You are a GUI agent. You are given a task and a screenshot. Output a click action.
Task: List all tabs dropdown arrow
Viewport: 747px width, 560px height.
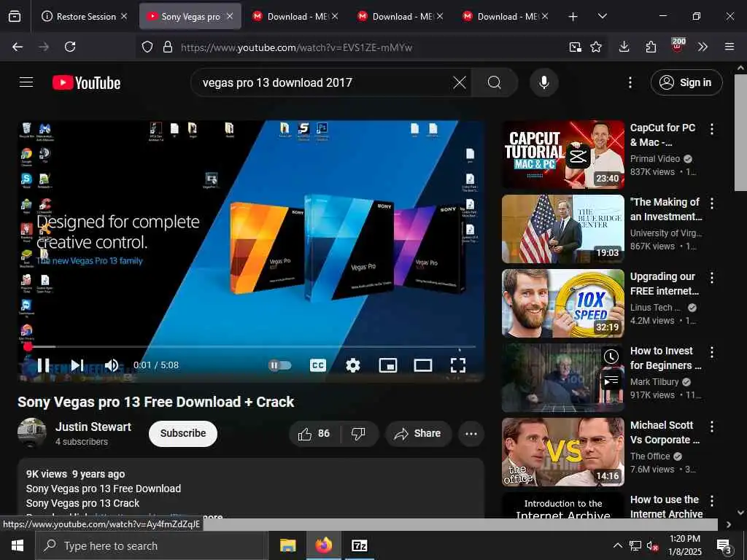[602, 16]
